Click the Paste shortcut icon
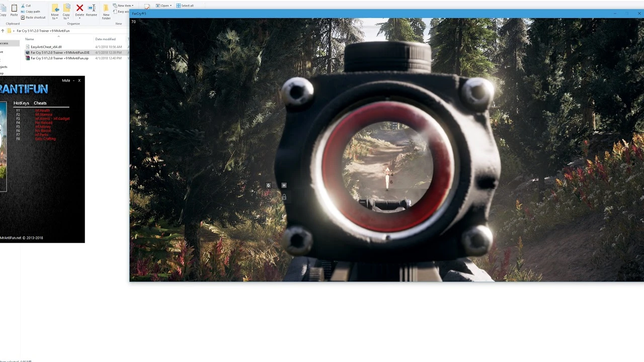644x362 pixels. (x=23, y=18)
